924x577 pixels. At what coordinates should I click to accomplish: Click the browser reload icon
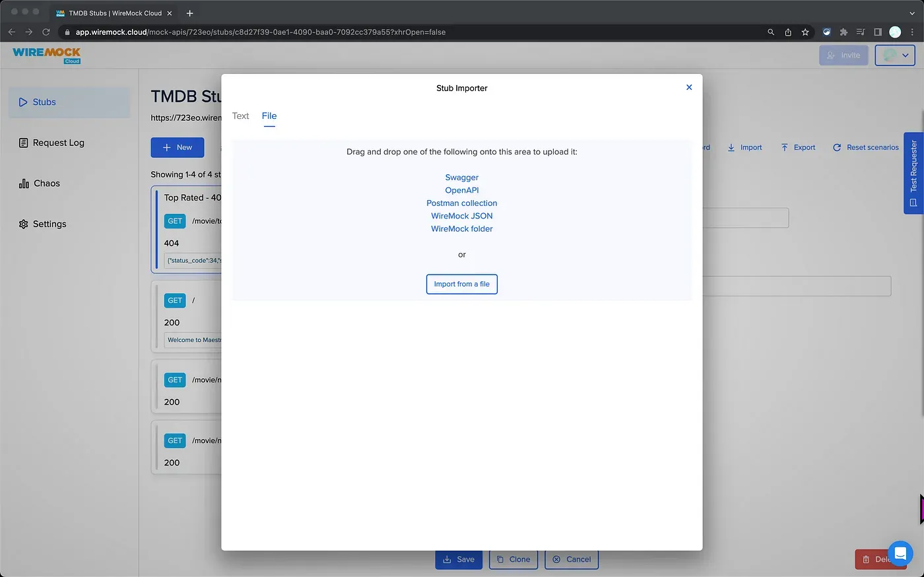tap(46, 32)
